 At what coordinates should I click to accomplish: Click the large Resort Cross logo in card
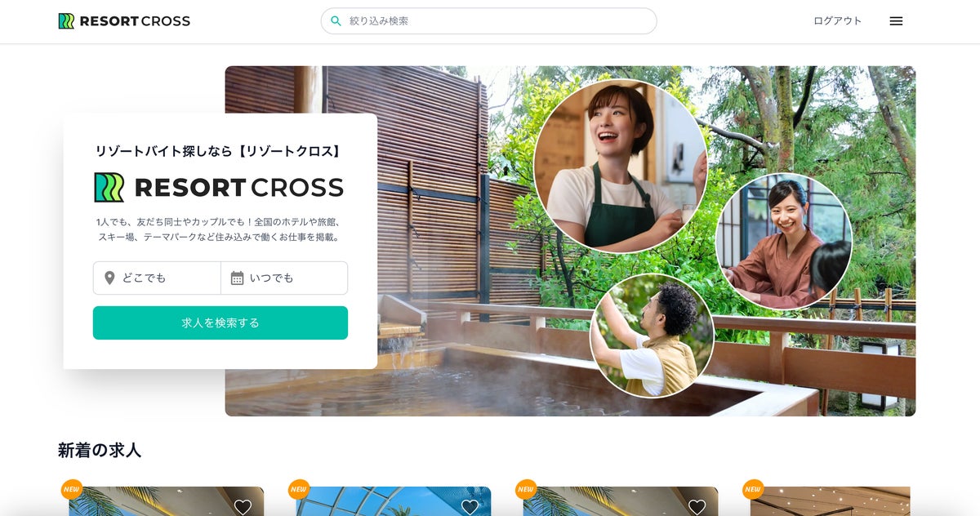219,188
